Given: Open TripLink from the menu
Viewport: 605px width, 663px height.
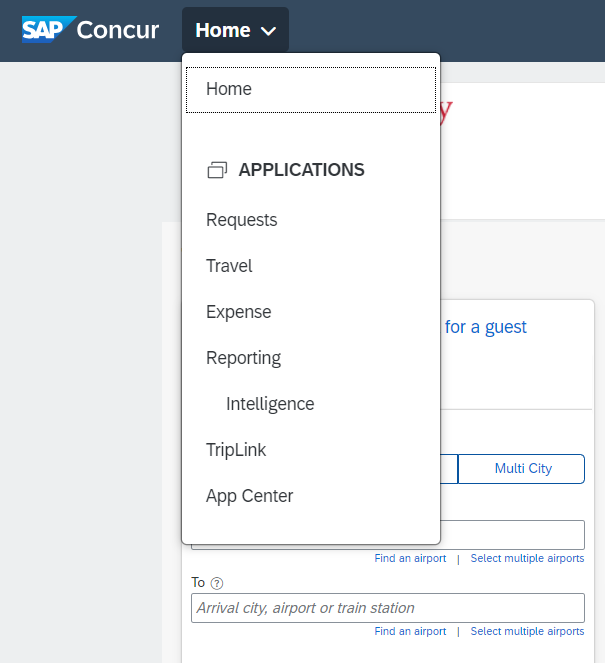Looking at the screenshot, I should [x=236, y=450].
